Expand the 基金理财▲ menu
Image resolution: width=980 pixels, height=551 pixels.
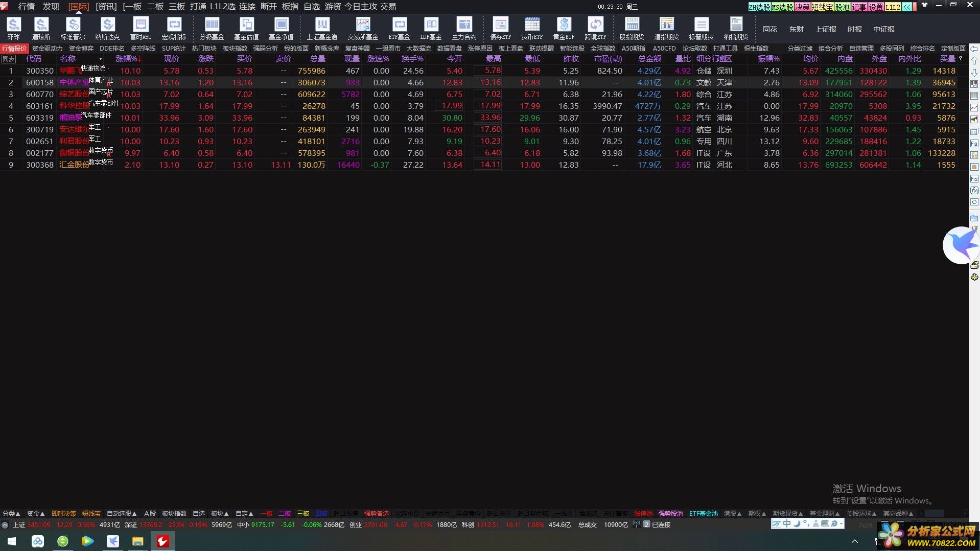pyautogui.click(x=825, y=513)
